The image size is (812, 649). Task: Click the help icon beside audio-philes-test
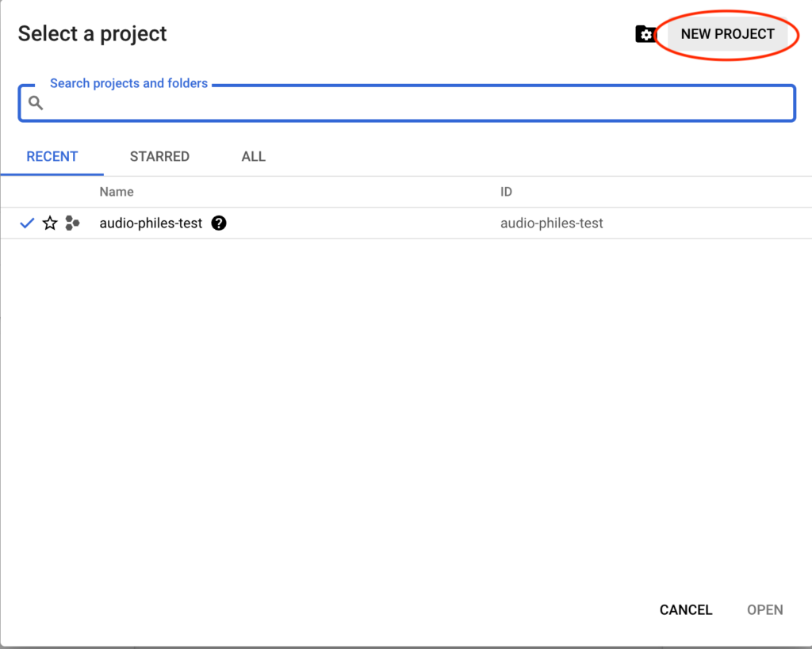point(219,223)
